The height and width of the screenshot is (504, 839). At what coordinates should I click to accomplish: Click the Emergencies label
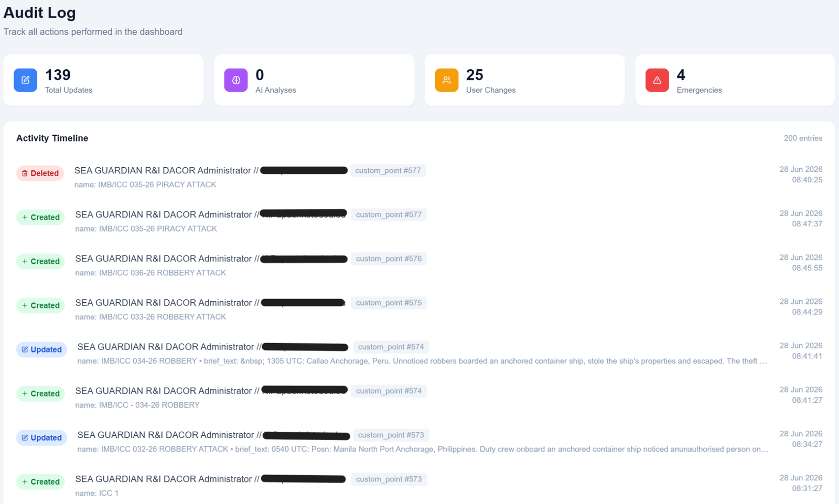coord(699,90)
